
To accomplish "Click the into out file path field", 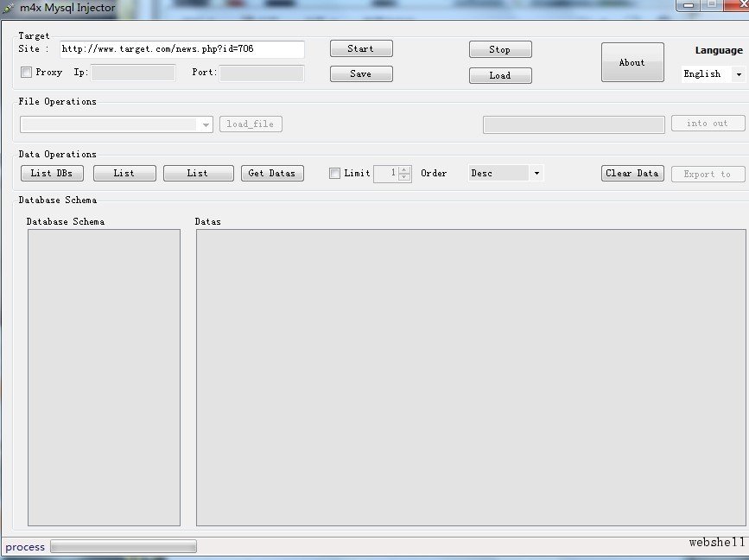I will (574, 124).
